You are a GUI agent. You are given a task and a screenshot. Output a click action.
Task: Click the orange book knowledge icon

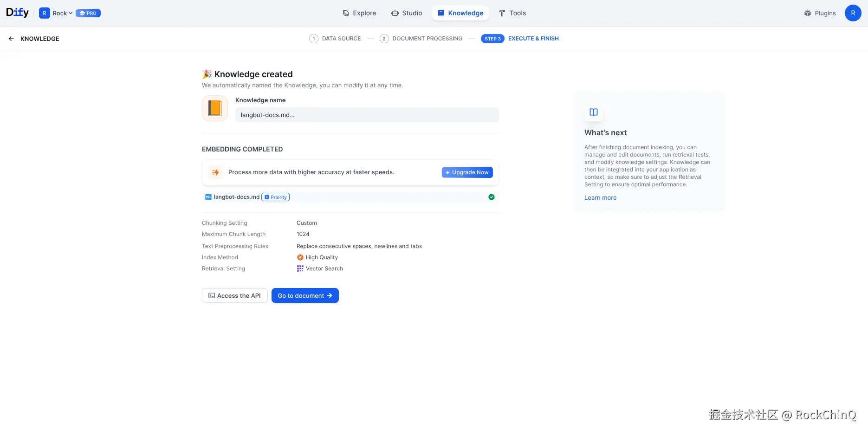click(x=215, y=108)
